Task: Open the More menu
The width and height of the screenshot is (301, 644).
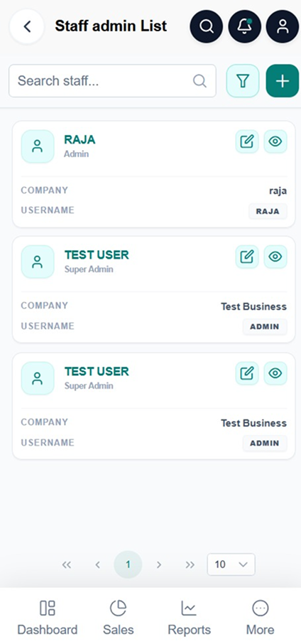Action: [x=260, y=618]
